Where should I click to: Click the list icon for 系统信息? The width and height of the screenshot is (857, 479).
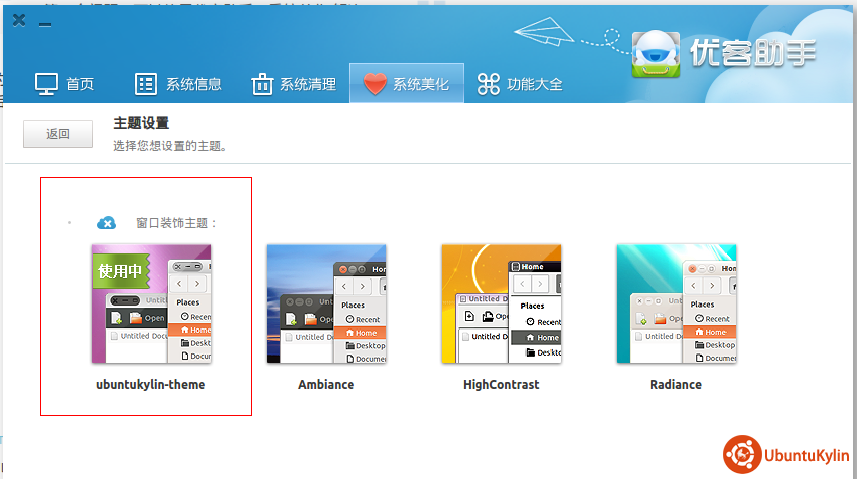click(146, 84)
